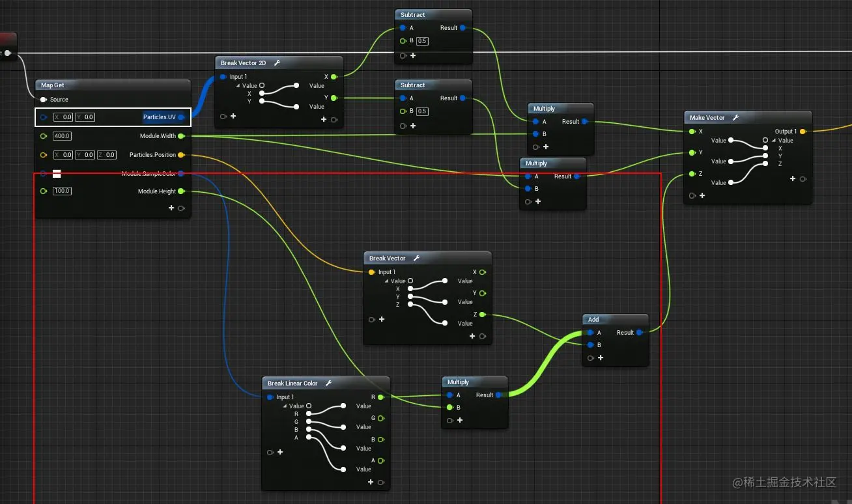852x504 pixels.
Task: Click the wrench icon on Break Vector 2D
Action: coord(277,63)
